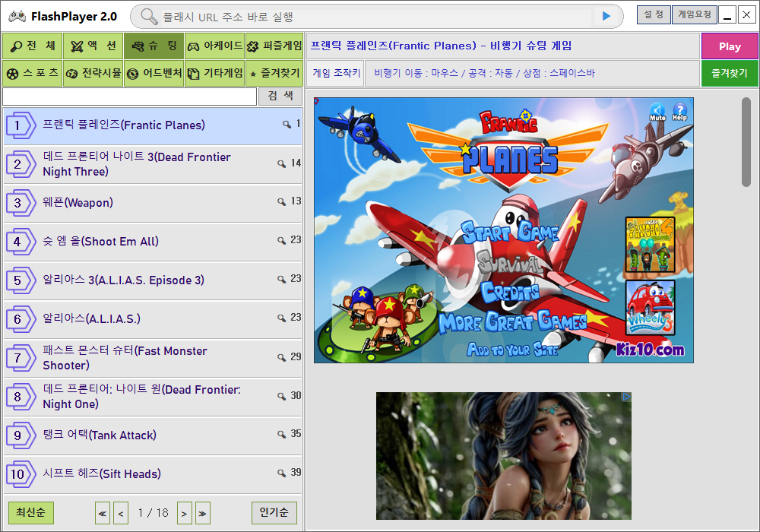
Task: Select 프랜틱 플레인즈 (Frantic Planes) in list
Action: [x=153, y=125]
